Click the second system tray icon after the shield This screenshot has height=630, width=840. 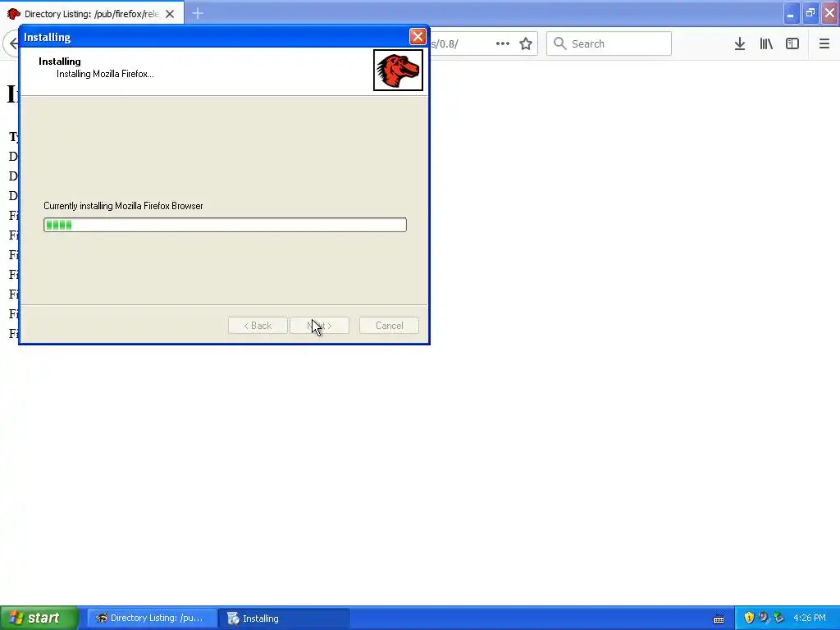tap(764, 618)
